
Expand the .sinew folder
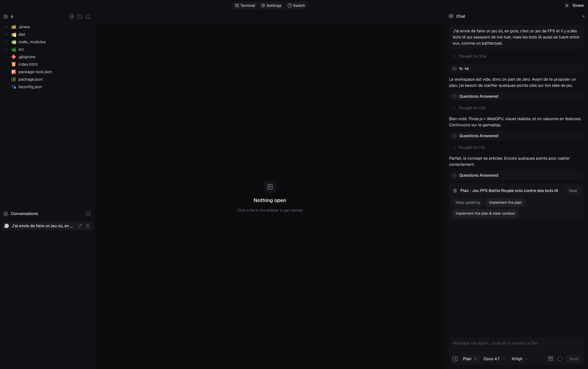[x=6, y=27]
